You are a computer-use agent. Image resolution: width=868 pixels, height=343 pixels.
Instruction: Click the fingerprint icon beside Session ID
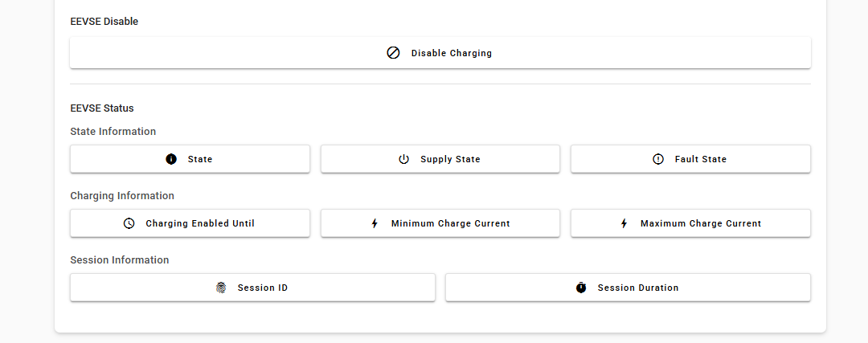click(x=221, y=288)
